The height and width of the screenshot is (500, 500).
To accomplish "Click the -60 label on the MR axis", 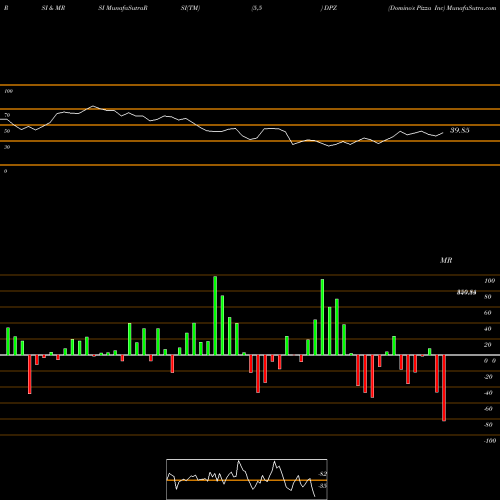I will point(488,409).
